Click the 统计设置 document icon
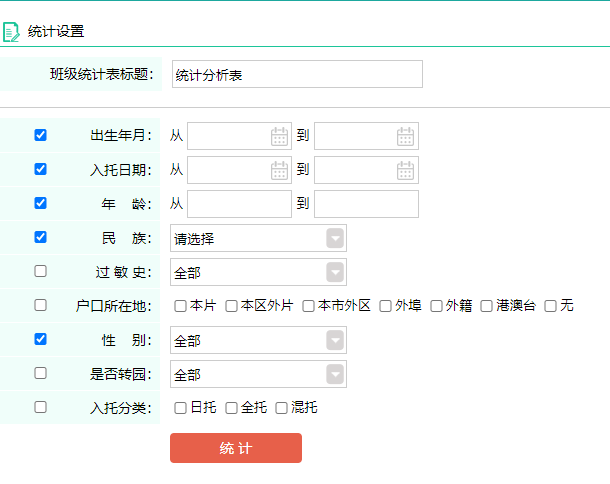 coord(11,32)
